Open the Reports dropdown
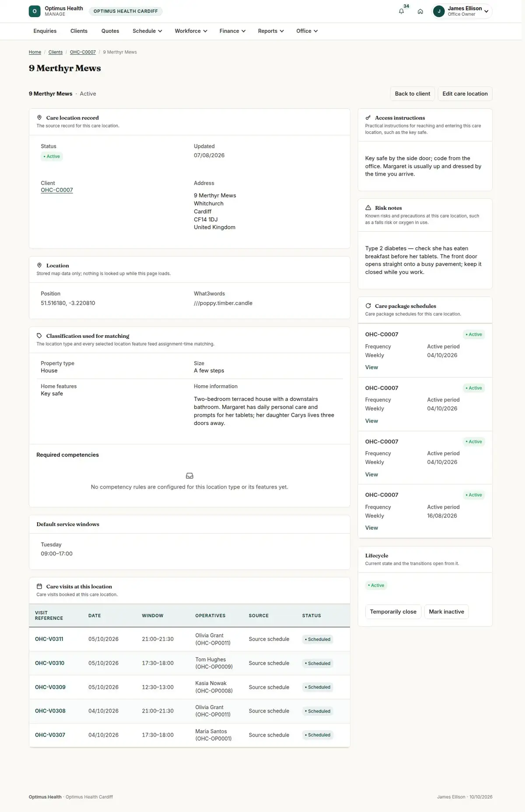 point(271,31)
